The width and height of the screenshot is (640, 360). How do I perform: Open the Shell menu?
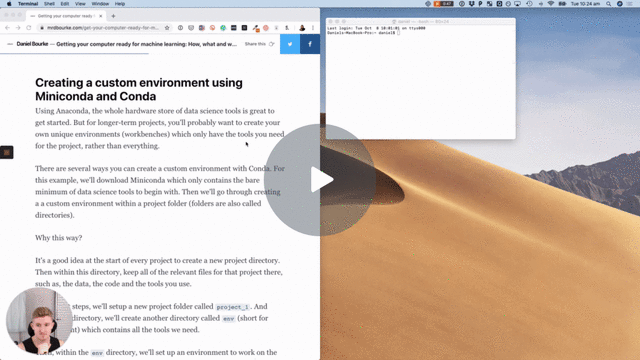[x=49, y=4]
